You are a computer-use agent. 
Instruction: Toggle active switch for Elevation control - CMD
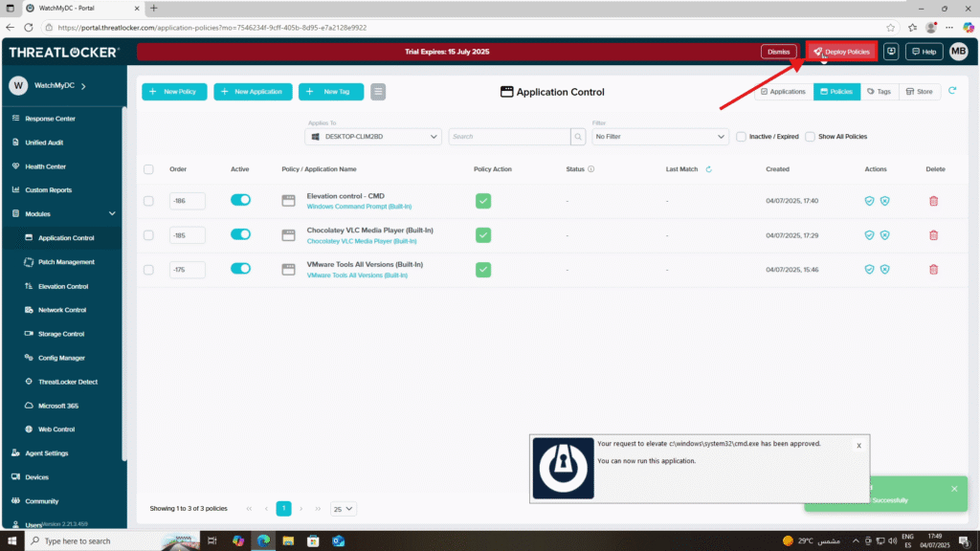(240, 200)
